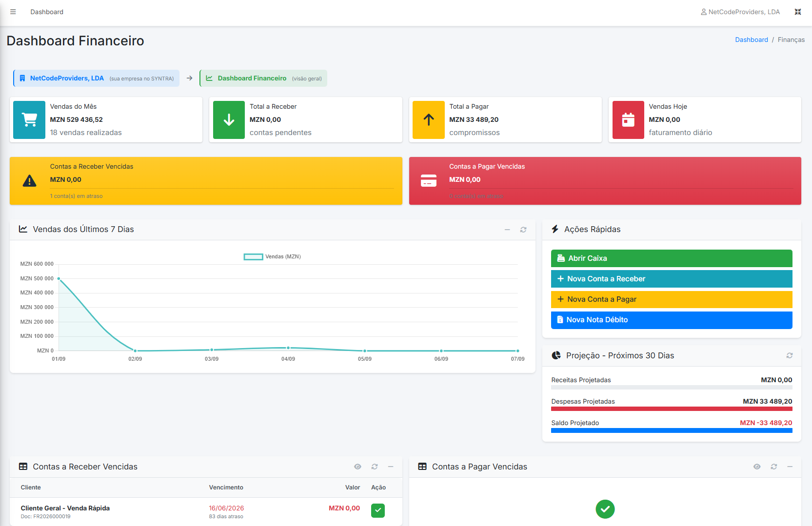The height and width of the screenshot is (526, 812).
Task: Click the lightning bolt Ações Rápidas icon
Action: (x=555, y=229)
